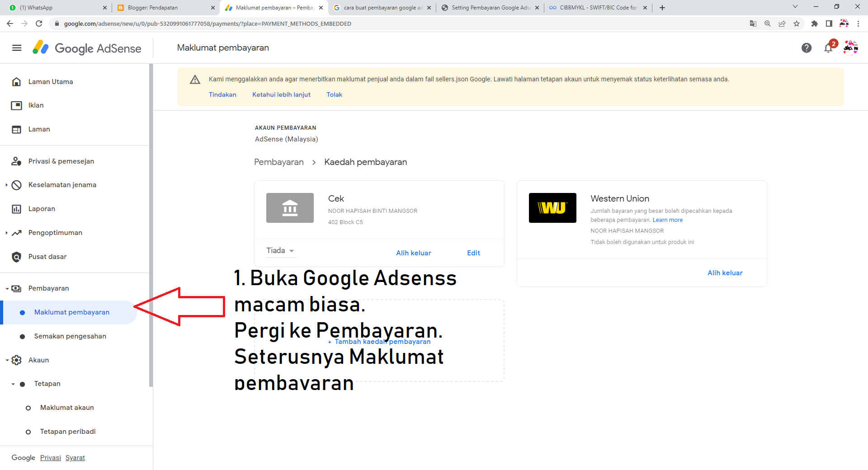Click the grey bank icon on Cek card
The width and height of the screenshot is (868, 470).
click(290, 208)
